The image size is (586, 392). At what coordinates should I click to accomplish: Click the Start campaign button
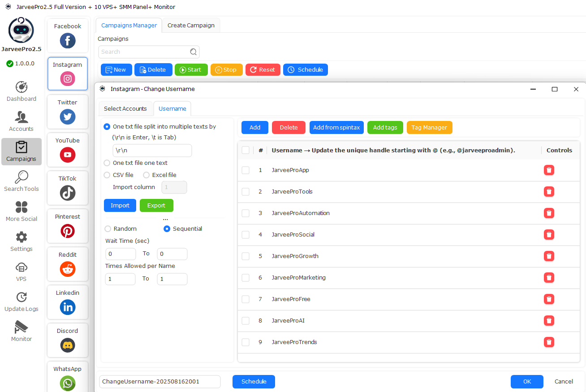191,70
